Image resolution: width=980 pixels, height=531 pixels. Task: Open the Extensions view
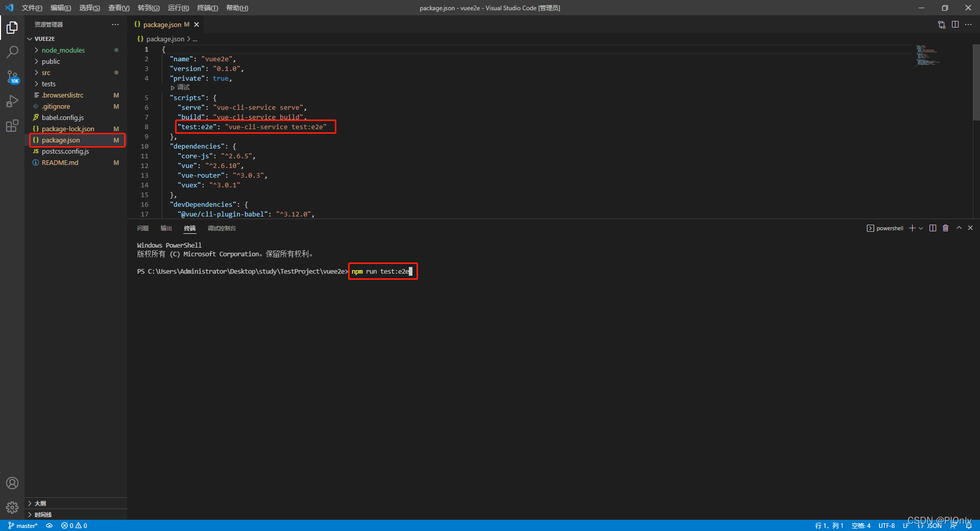point(12,126)
